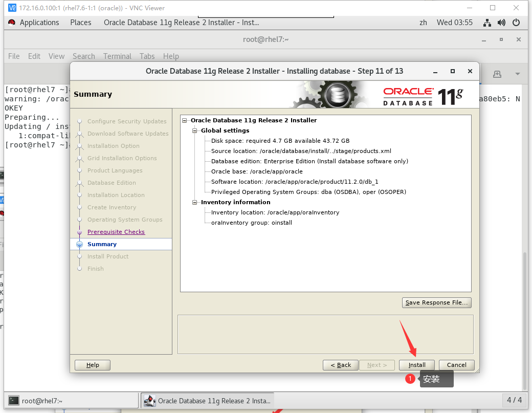This screenshot has height=413, width=532.
Task: Select the oraInventory group row
Action: [x=252, y=223]
